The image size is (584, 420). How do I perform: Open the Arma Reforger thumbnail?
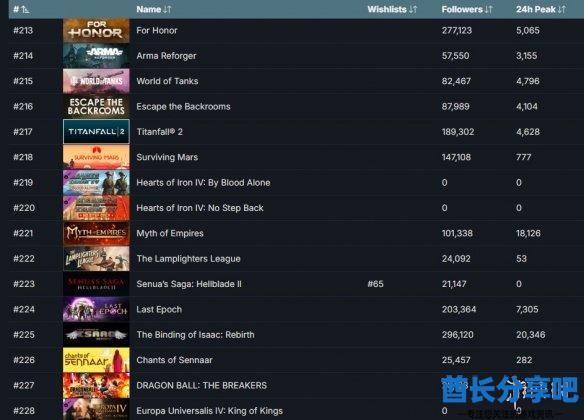(x=96, y=55)
